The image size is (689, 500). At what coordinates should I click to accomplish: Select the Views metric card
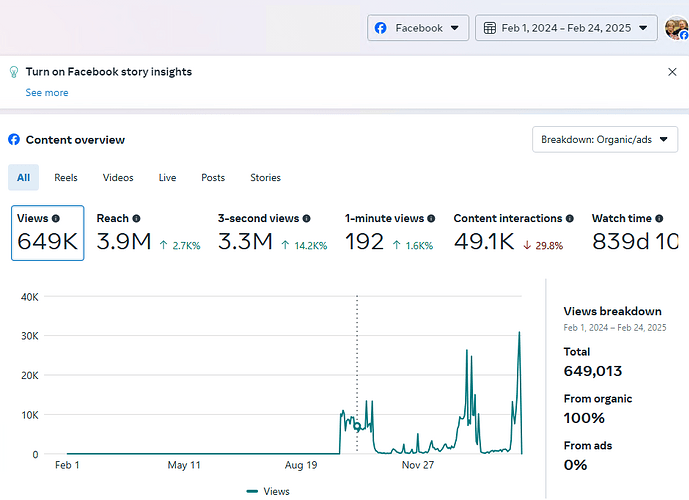[47, 233]
